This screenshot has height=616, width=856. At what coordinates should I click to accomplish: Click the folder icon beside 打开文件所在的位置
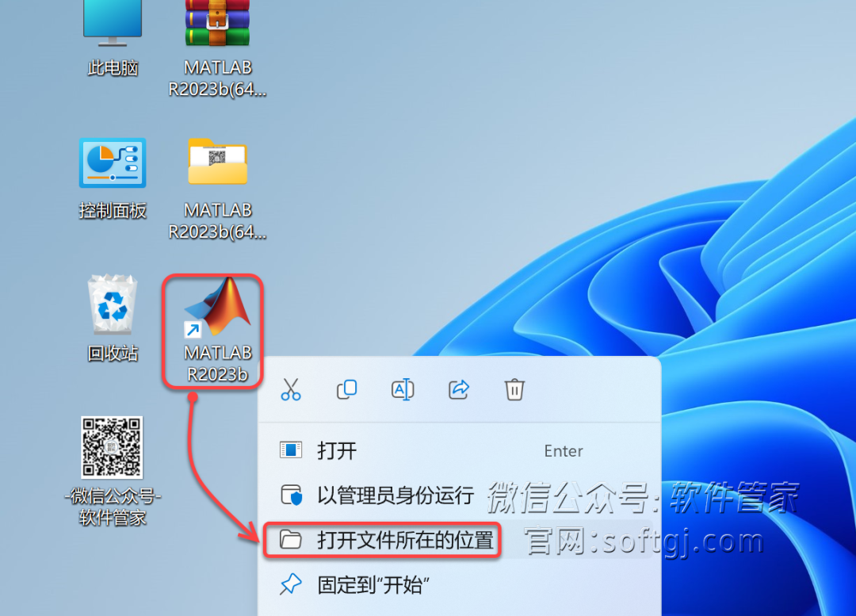290,540
